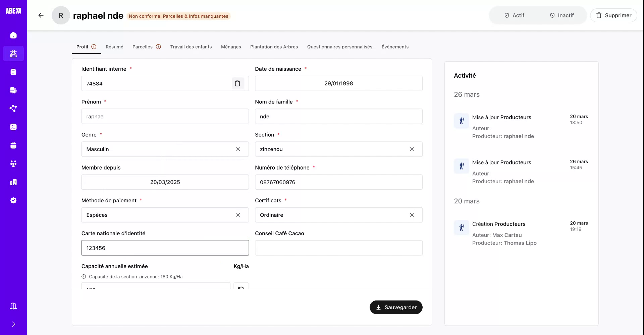Clear the Genre selection Masculin
The width and height of the screenshot is (644, 335).
coord(238,149)
